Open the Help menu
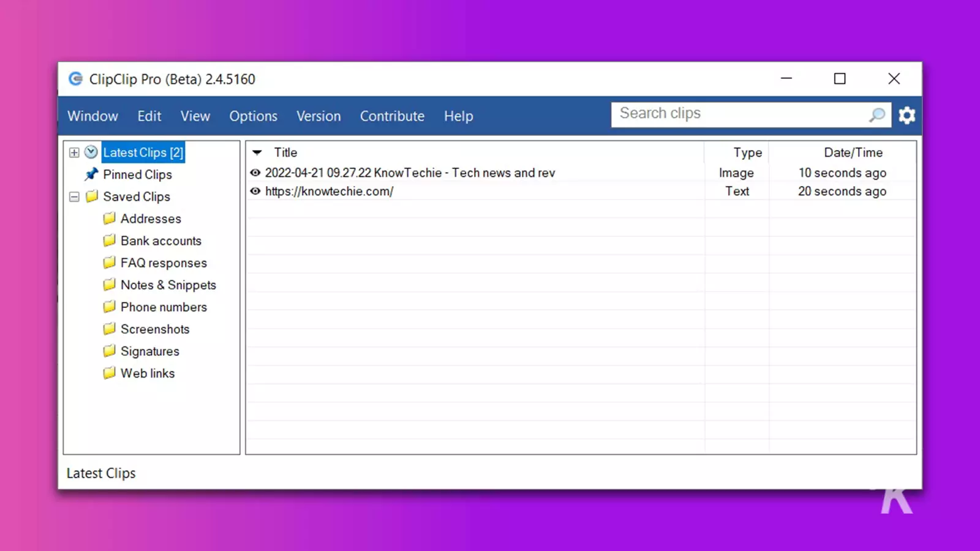This screenshot has height=551, width=980. (458, 116)
